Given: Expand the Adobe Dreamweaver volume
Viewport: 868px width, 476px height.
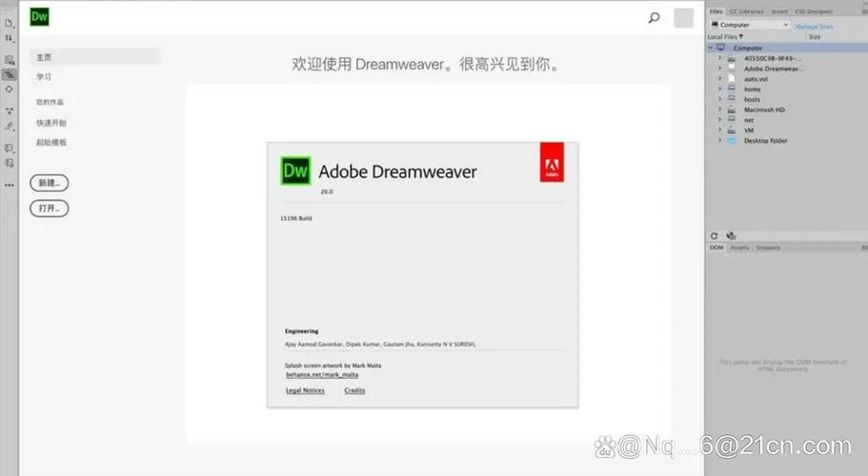Looking at the screenshot, I should click(719, 69).
